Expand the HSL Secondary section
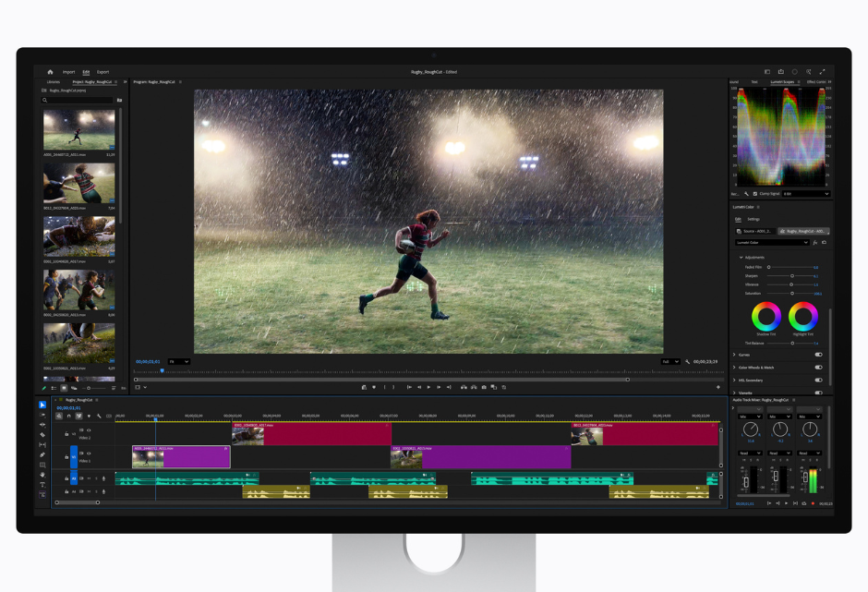This screenshot has width=868, height=592. (x=735, y=380)
